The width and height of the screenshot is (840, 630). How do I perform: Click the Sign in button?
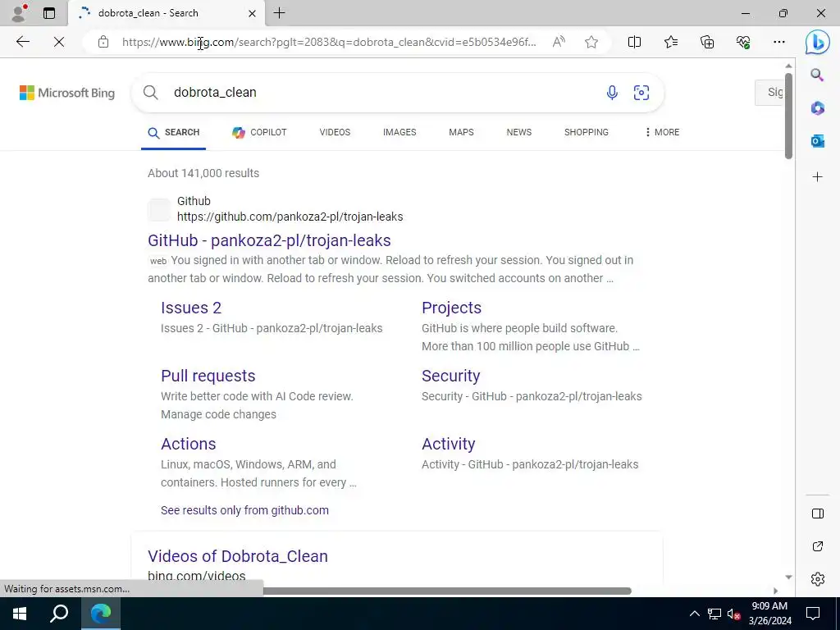[769, 93]
